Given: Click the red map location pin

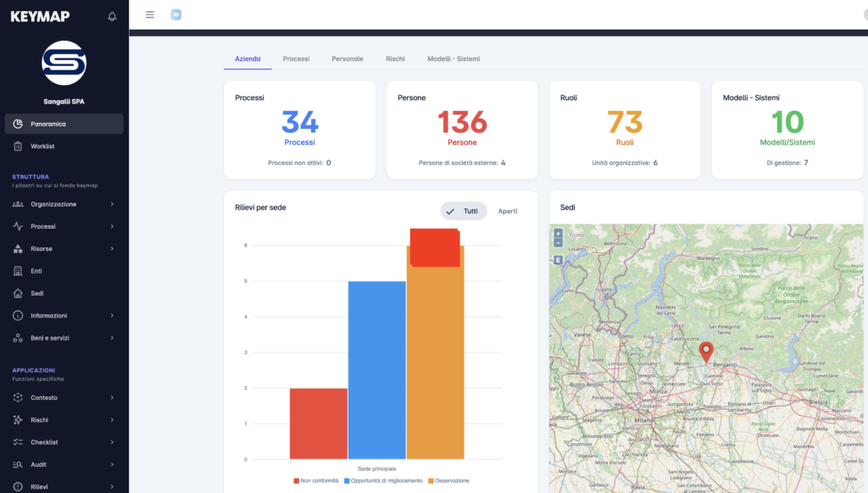Looking at the screenshot, I should pos(705,352).
